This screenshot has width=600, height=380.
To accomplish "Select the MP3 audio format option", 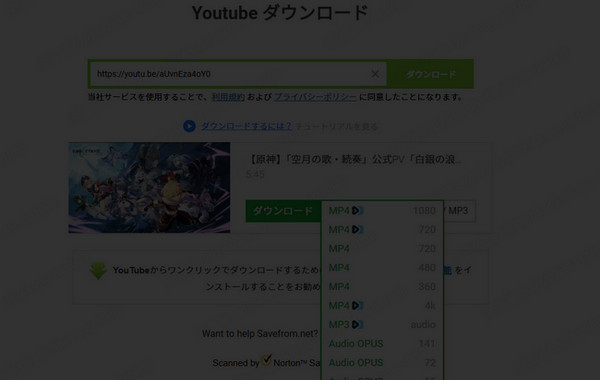I will coord(382,325).
